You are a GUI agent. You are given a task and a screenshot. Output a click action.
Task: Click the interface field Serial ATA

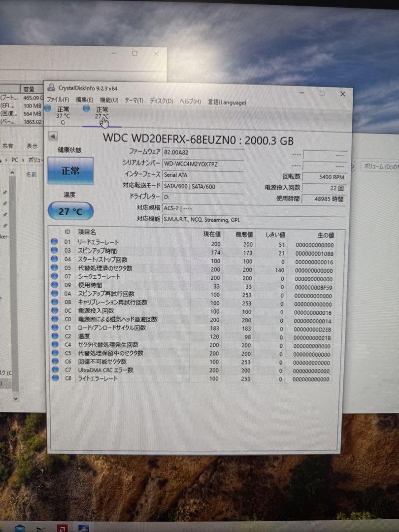(x=203, y=175)
